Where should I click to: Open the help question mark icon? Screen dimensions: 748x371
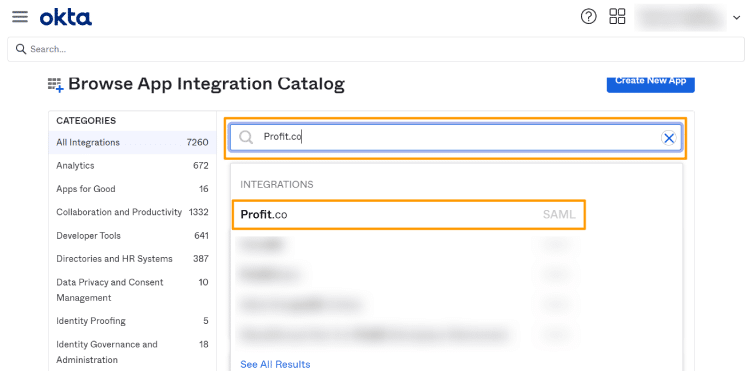click(x=589, y=17)
